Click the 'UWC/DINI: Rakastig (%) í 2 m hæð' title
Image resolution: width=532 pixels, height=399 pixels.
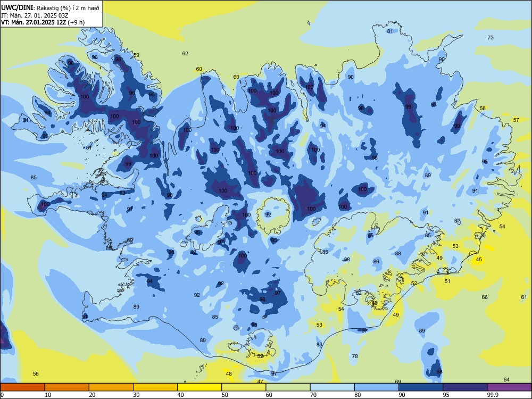coord(50,8)
